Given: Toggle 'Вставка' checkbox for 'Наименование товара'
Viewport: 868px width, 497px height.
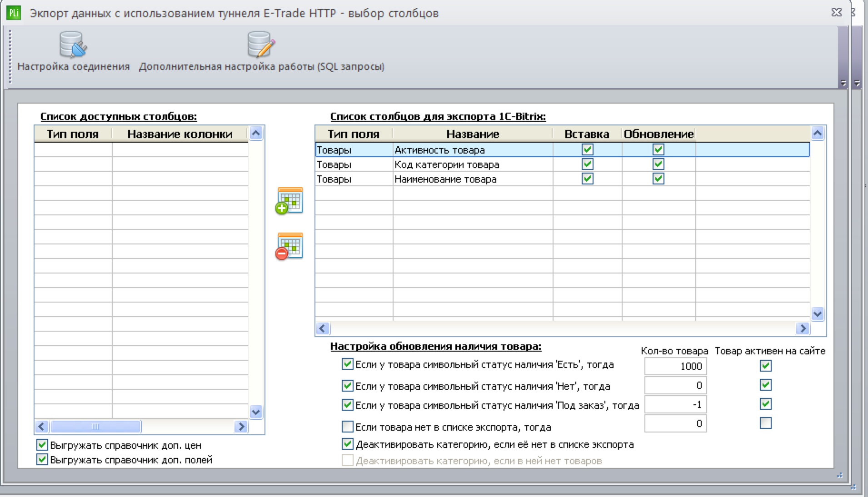Looking at the screenshot, I should tap(588, 179).
